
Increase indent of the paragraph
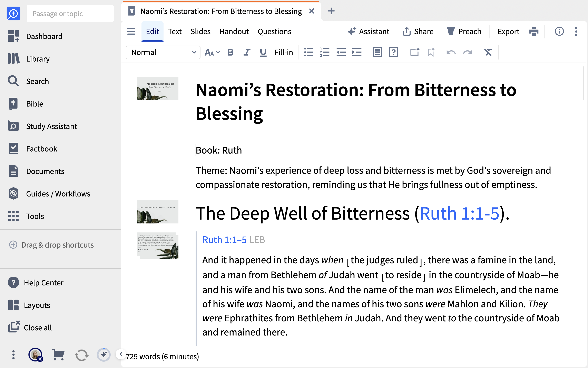[357, 52]
